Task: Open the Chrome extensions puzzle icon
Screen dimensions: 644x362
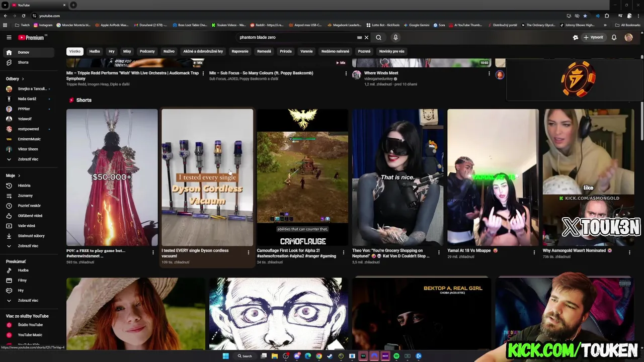Action: pyautogui.click(x=607, y=16)
